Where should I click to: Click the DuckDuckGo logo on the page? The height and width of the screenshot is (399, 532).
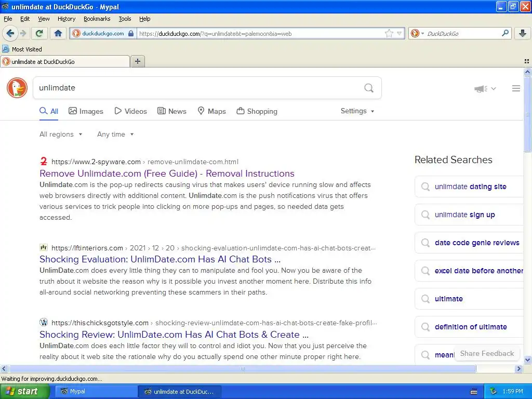[17, 88]
